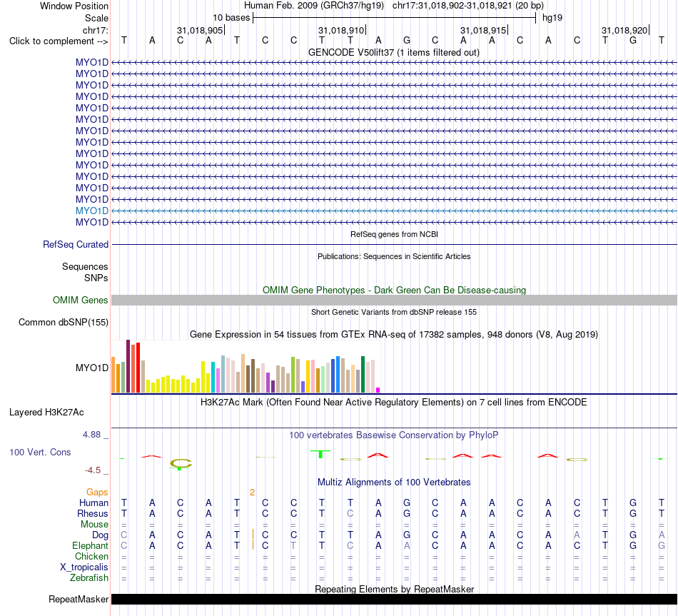Viewport: 678px width, 616px height.
Task: Select the light-blue highlighted MYO1D transcript label
Action: (x=91, y=211)
